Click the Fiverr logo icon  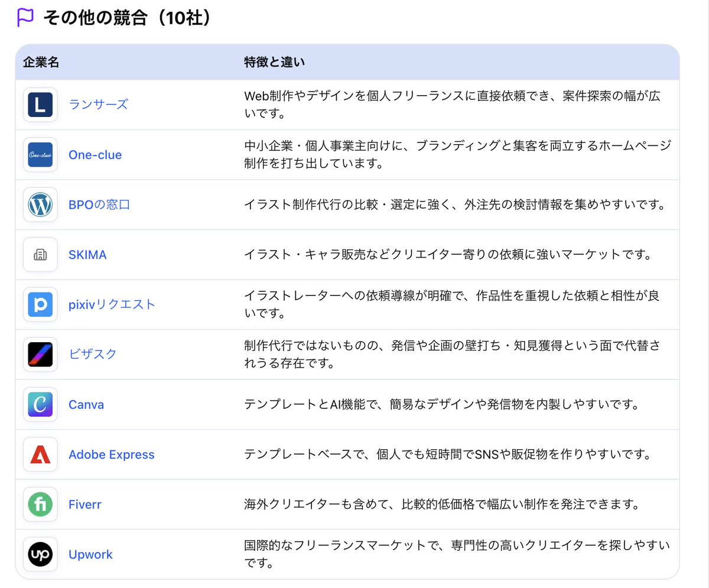click(x=40, y=505)
